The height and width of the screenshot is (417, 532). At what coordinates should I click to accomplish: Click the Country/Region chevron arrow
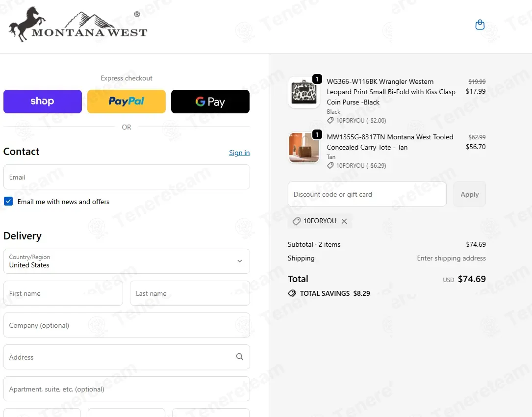tap(240, 261)
